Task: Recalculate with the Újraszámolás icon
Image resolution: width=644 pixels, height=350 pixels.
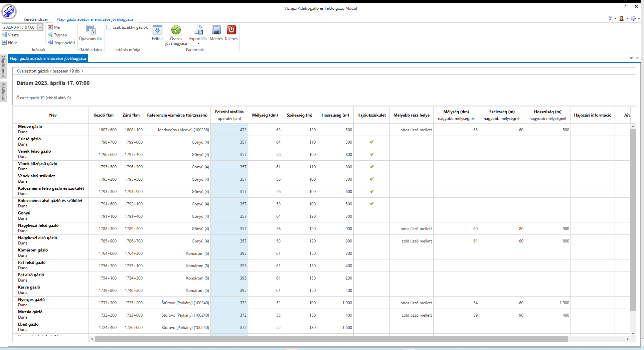Action: (91, 30)
